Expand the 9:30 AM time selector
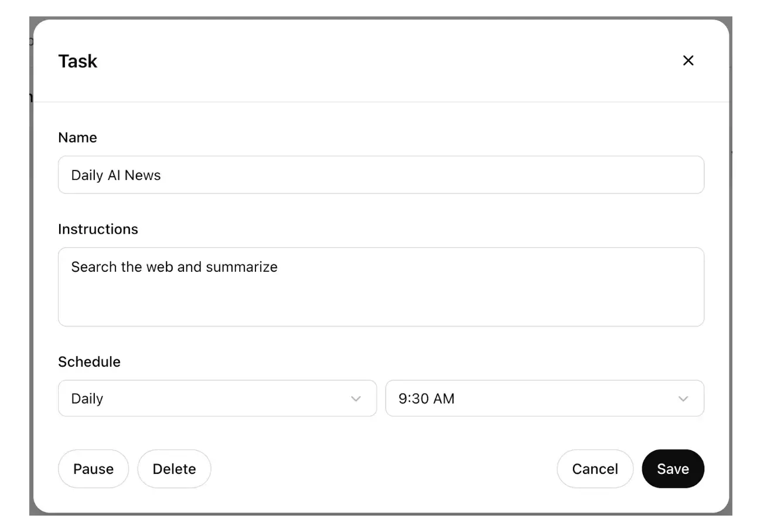This screenshot has width=757, height=532. (x=544, y=398)
